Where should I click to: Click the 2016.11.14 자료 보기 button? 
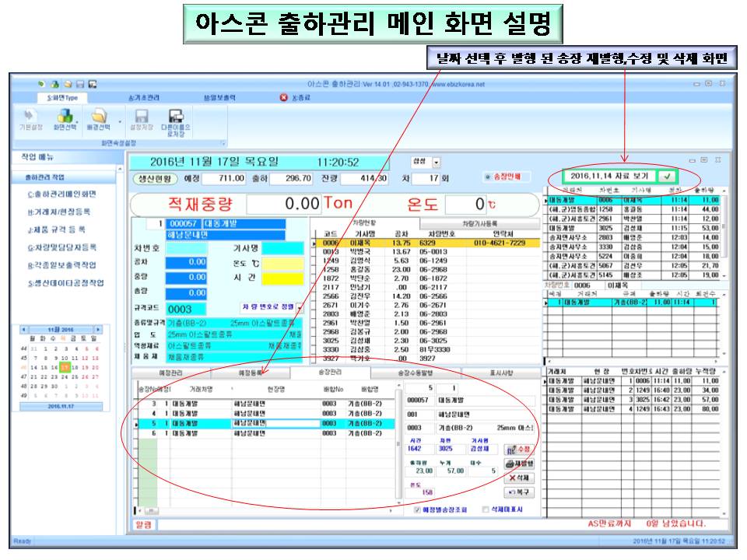point(609,177)
